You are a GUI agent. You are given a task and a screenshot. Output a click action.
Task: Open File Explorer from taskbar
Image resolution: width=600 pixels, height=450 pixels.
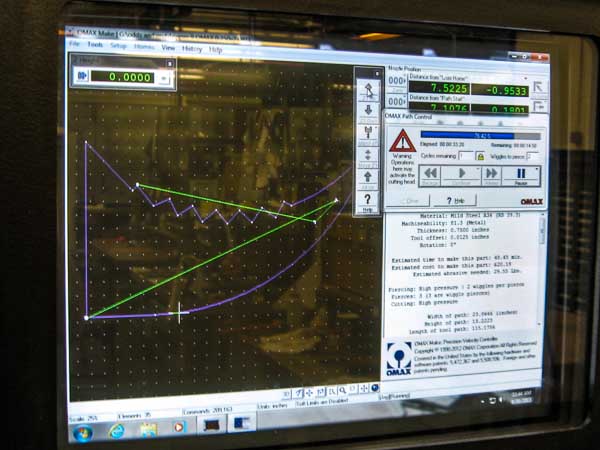tap(149, 429)
